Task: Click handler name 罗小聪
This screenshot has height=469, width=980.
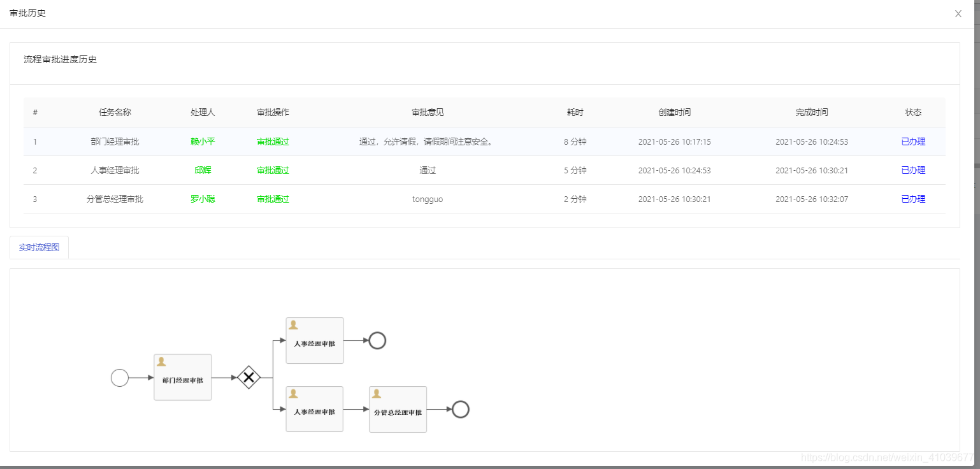Action: (203, 199)
